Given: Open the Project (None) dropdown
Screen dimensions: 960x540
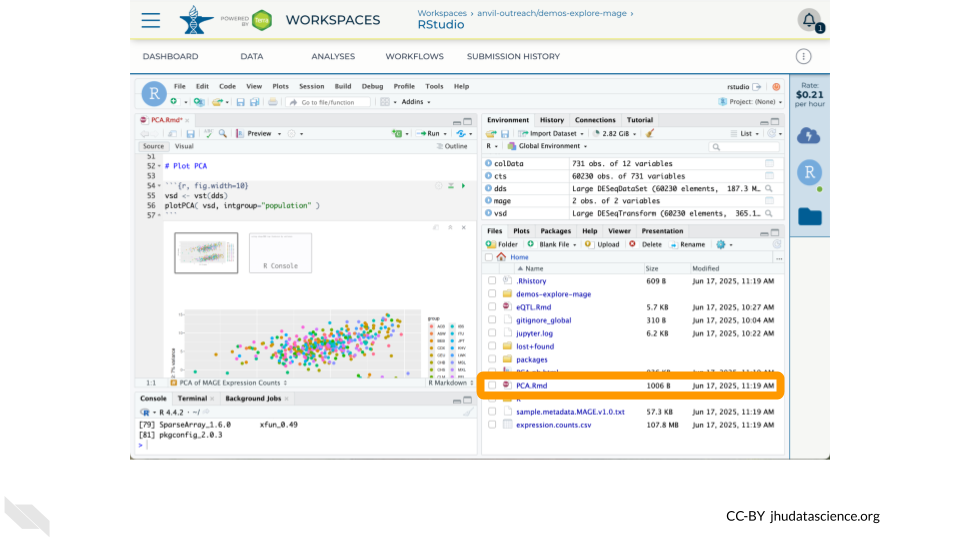Looking at the screenshot, I should (x=750, y=102).
